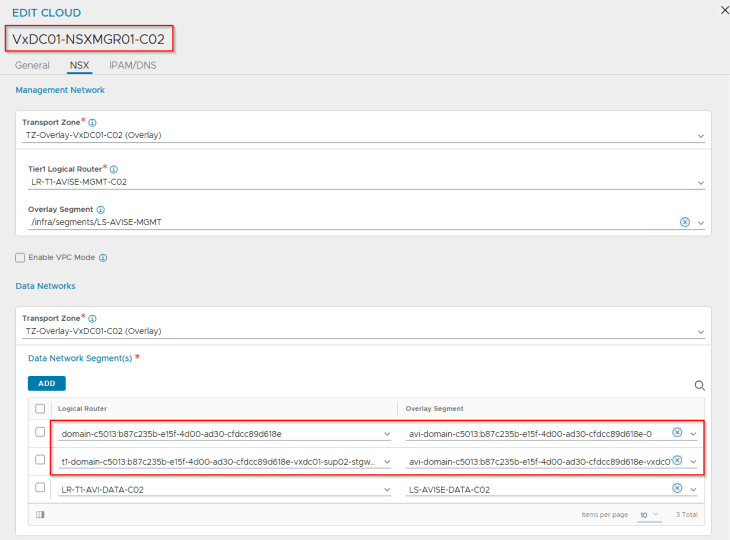Check the LR-T1-AVI-DATA-C02 row checkbox

[40, 487]
